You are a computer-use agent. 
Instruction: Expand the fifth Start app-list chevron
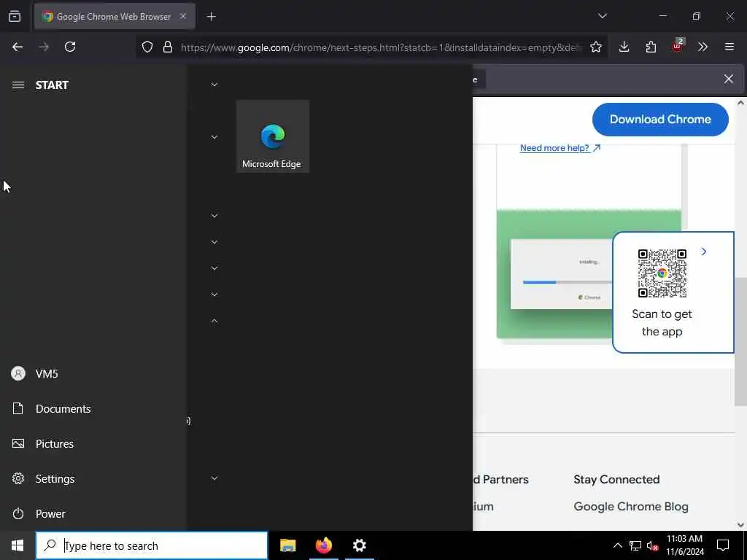point(214,268)
